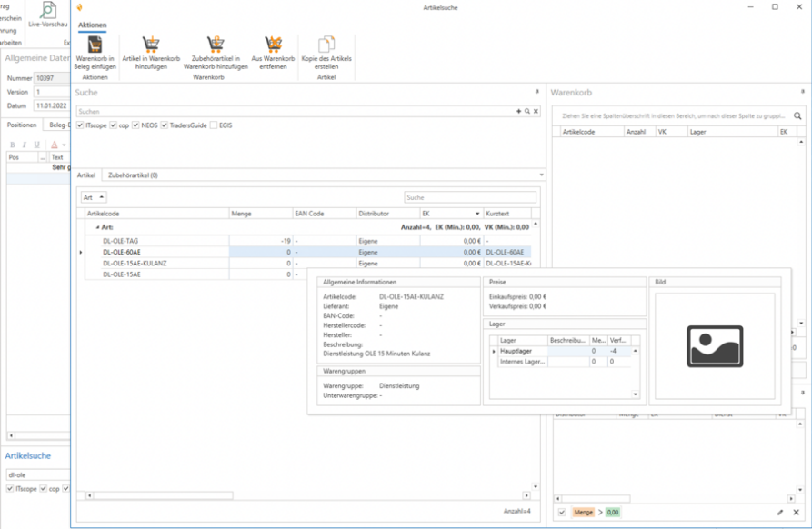Collapse the Art group row
This screenshot has height=529, width=812.
98,227
